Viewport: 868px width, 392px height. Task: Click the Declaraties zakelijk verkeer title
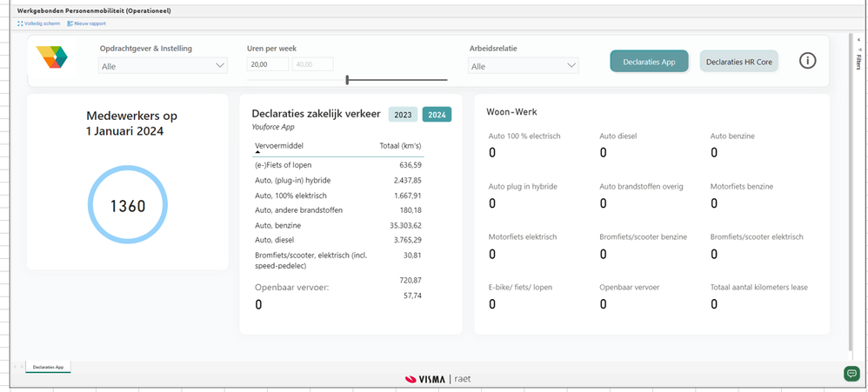coord(316,114)
